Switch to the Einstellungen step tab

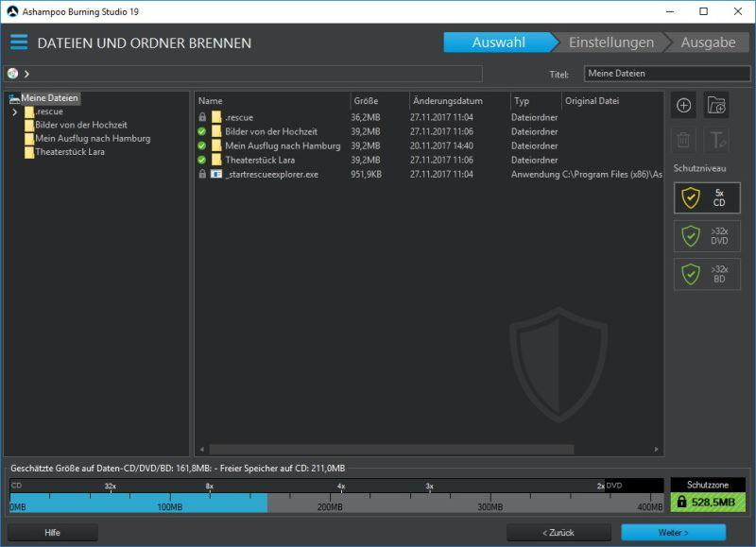[610, 43]
